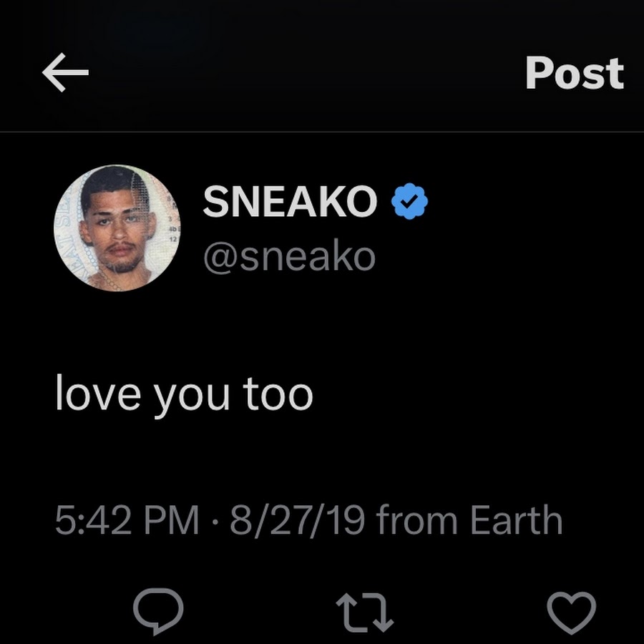The height and width of the screenshot is (644, 644).
Task: Go back using the left arrow
Action: [x=65, y=72]
